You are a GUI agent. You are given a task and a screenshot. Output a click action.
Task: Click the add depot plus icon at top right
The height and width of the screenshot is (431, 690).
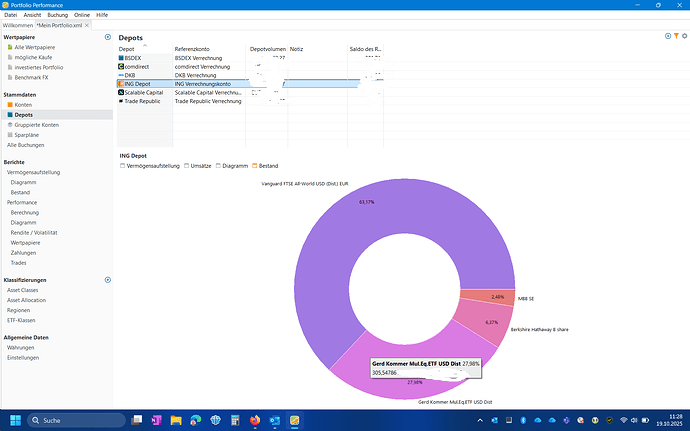click(667, 36)
